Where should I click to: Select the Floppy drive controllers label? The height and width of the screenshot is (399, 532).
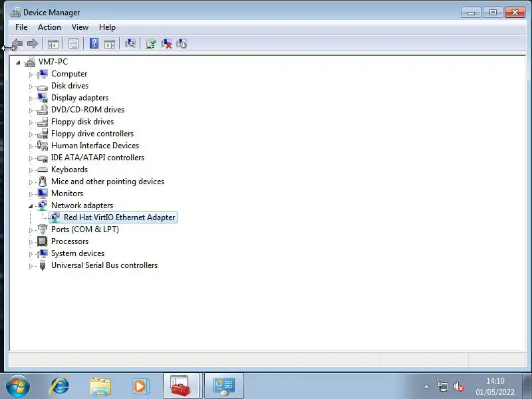[92, 134]
